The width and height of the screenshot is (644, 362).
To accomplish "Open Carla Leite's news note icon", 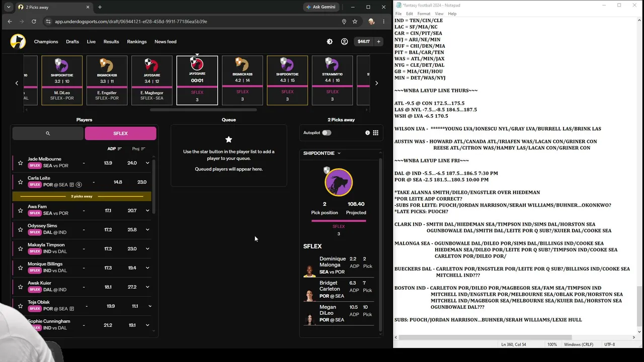I will tap(72, 185).
